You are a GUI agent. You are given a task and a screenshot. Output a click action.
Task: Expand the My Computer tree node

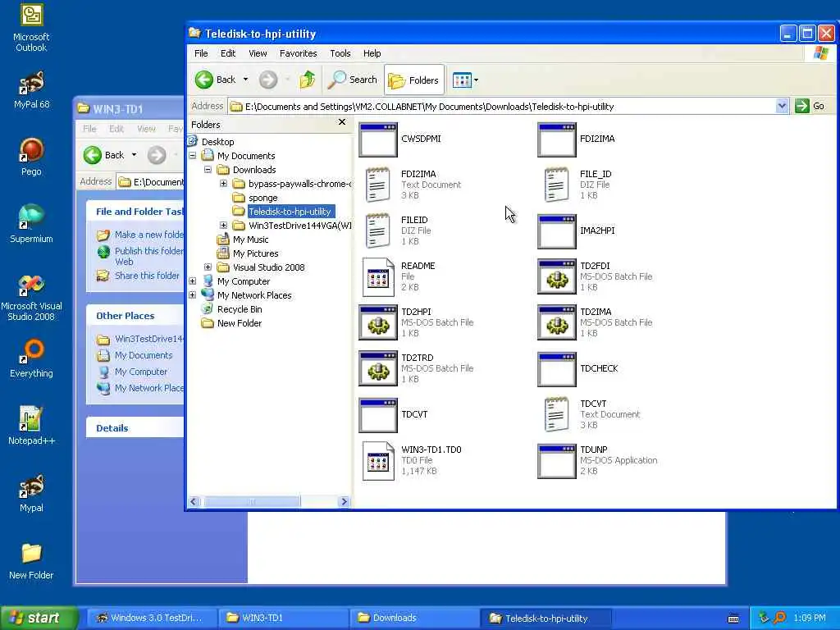[192, 281]
